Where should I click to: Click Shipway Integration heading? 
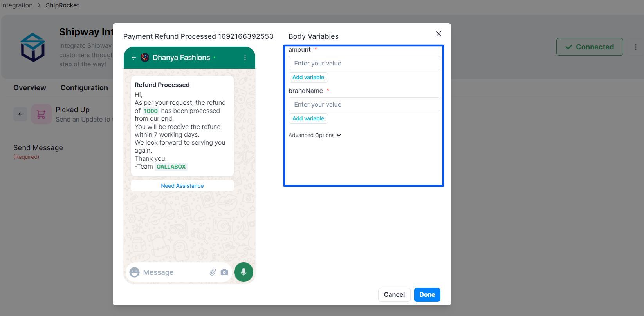click(86, 32)
